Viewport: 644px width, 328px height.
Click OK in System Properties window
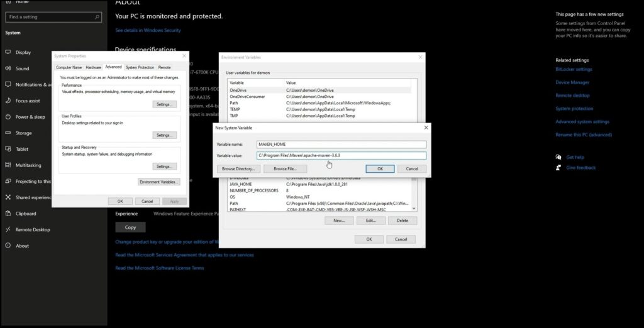tap(120, 201)
